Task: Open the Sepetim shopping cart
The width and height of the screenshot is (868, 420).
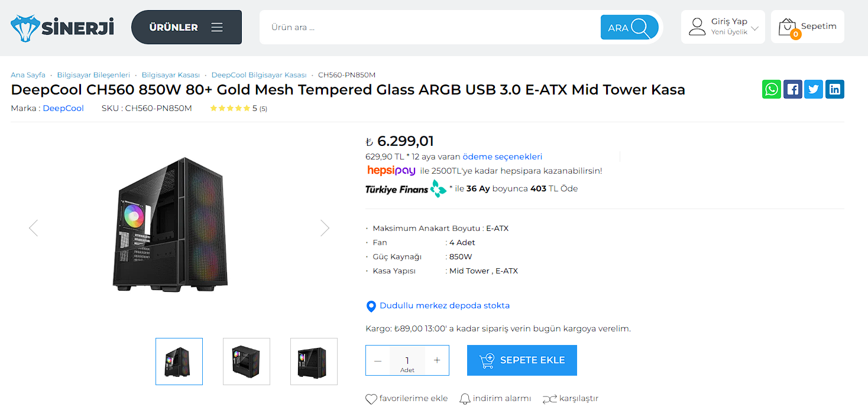Action: click(x=807, y=27)
